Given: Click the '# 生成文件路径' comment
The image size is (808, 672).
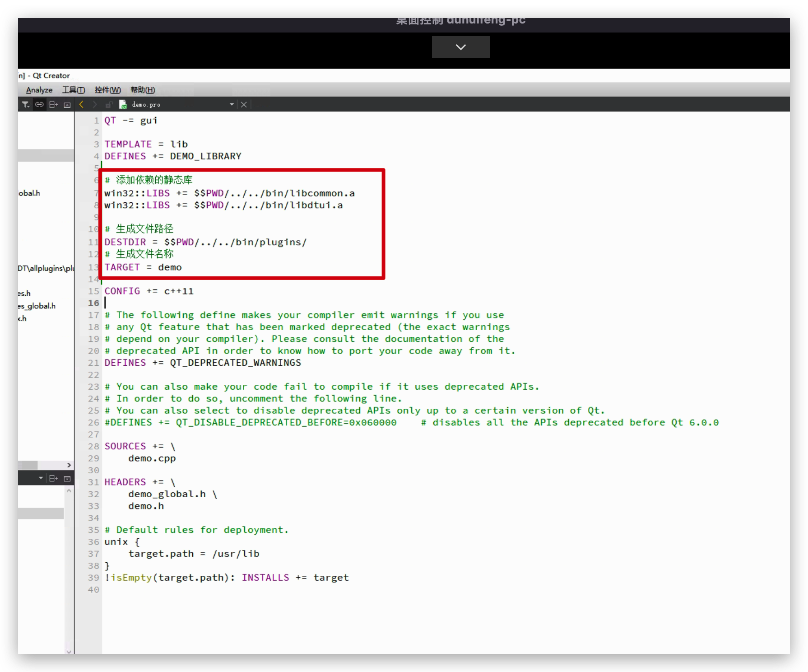Looking at the screenshot, I should [x=139, y=229].
